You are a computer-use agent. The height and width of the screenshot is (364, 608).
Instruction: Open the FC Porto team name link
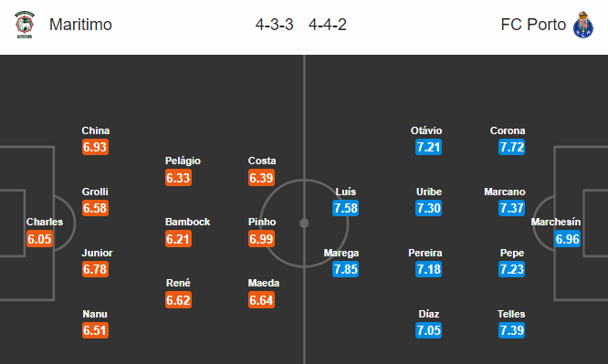pyautogui.click(x=533, y=25)
